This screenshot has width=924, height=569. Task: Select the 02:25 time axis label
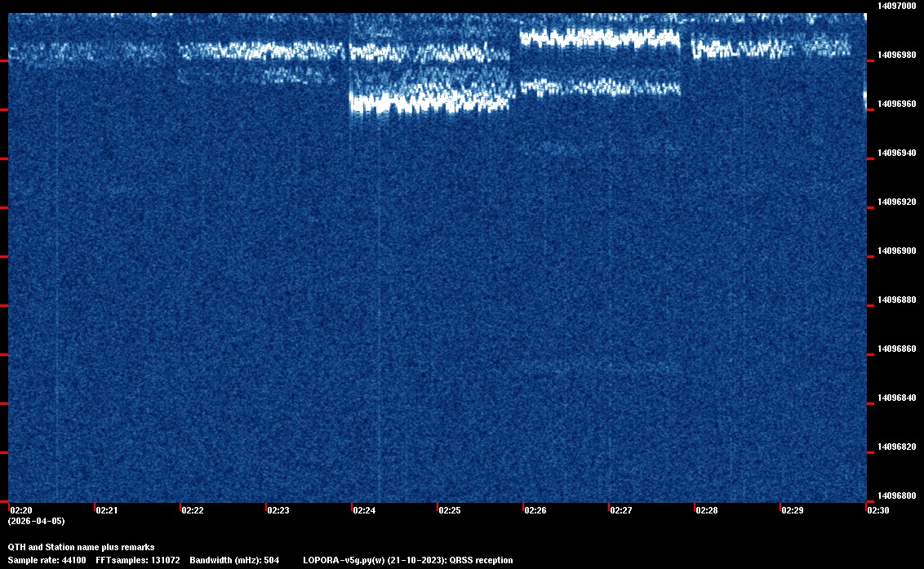pos(450,510)
